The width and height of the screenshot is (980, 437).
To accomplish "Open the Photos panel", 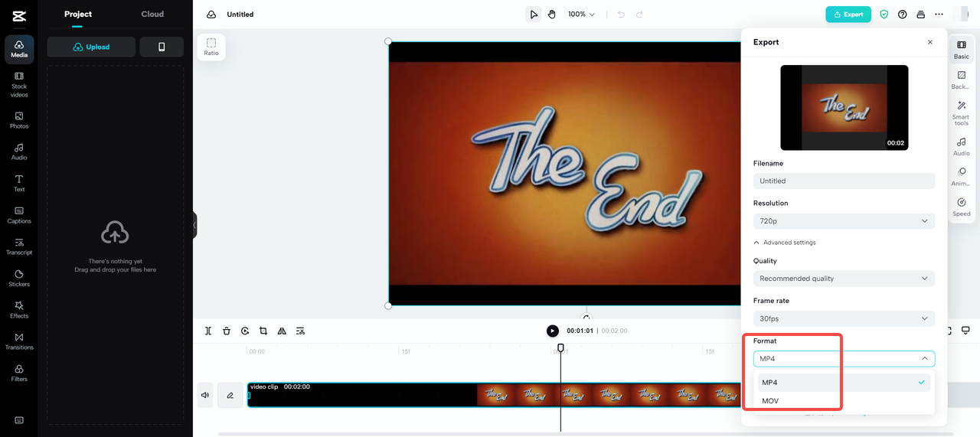I will [19, 120].
